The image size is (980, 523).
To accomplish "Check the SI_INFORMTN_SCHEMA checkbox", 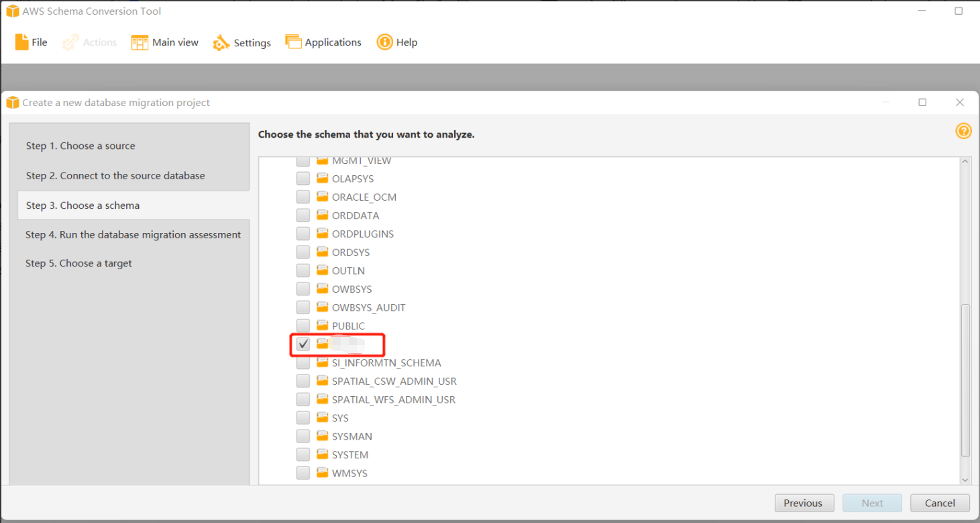I will point(303,363).
